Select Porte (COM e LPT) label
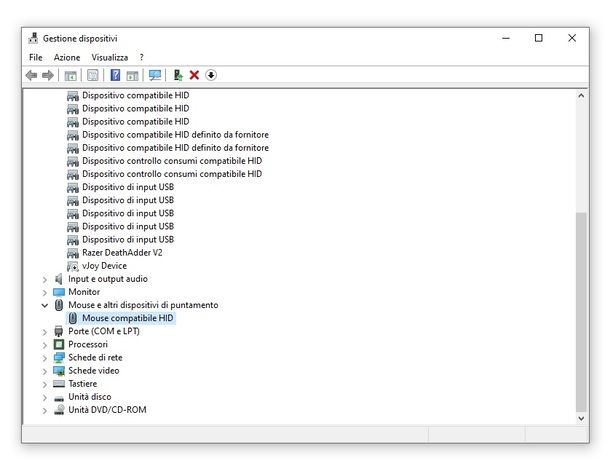Screen dimensions: 610x466 point(104,331)
